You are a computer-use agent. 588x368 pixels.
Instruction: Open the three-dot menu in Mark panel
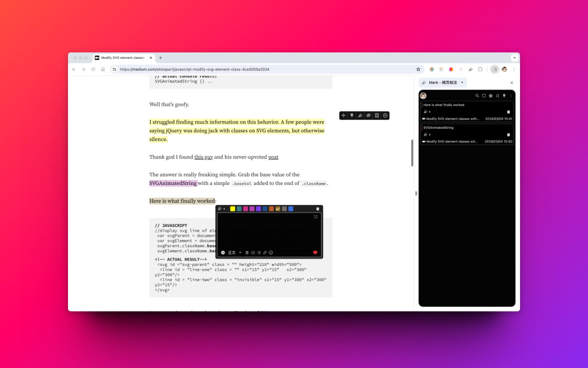(511, 96)
